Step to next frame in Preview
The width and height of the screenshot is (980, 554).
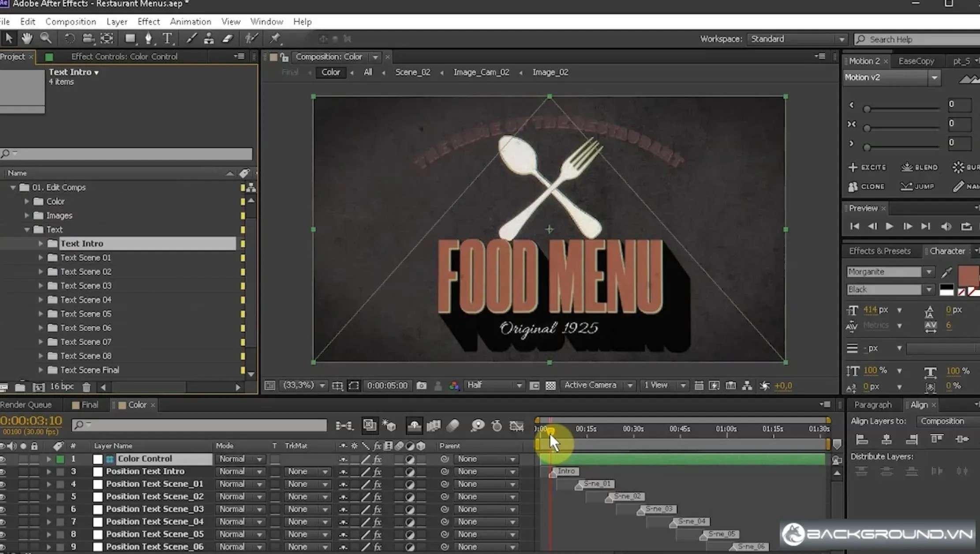907,226
